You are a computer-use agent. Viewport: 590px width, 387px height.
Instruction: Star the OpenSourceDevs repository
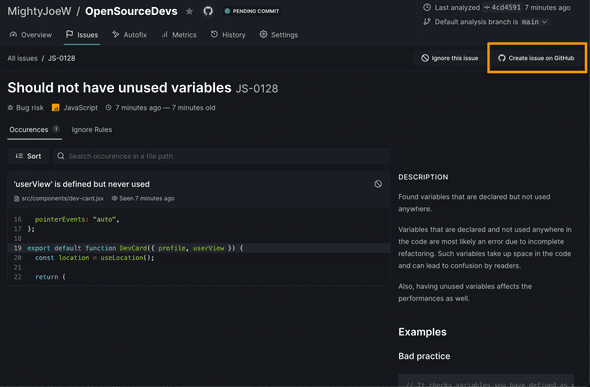[x=189, y=11]
